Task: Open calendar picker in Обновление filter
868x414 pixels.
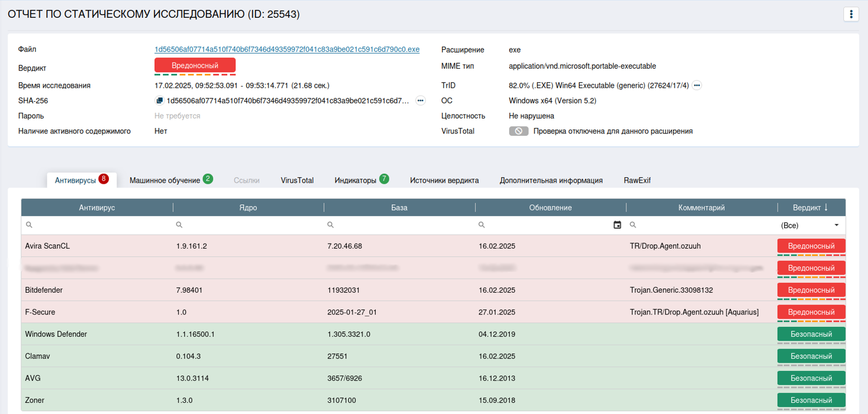Action: pyautogui.click(x=617, y=225)
